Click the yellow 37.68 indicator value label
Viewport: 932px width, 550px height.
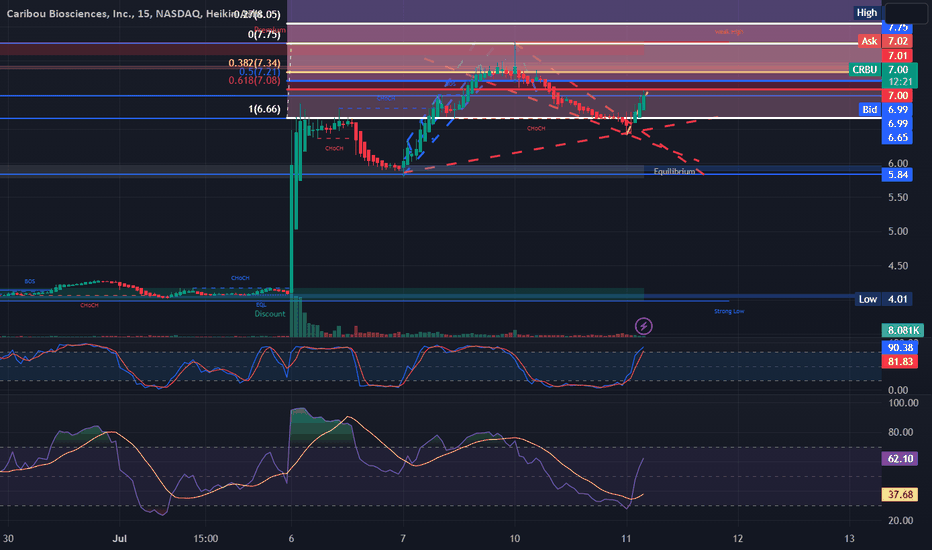point(900,494)
